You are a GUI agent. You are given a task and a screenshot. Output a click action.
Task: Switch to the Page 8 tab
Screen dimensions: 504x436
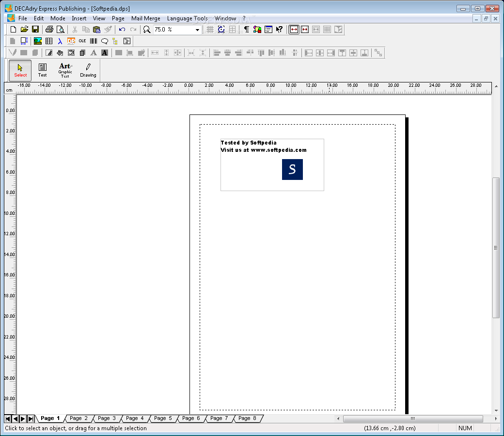pyautogui.click(x=247, y=419)
